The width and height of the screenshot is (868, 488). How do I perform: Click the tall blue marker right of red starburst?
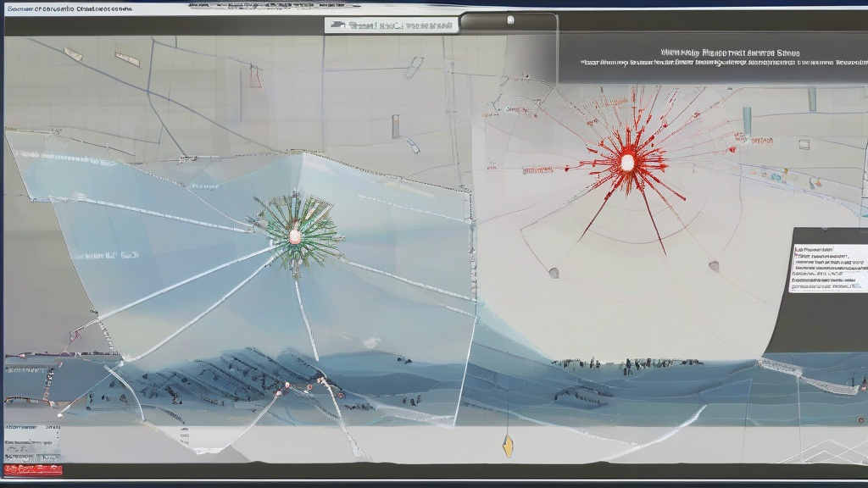(x=747, y=121)
